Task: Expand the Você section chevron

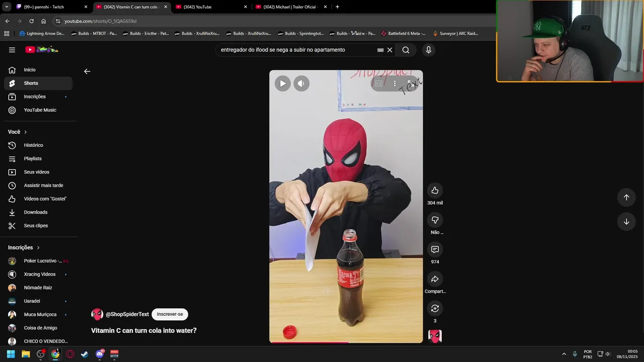Action: [x=25, y=132]
